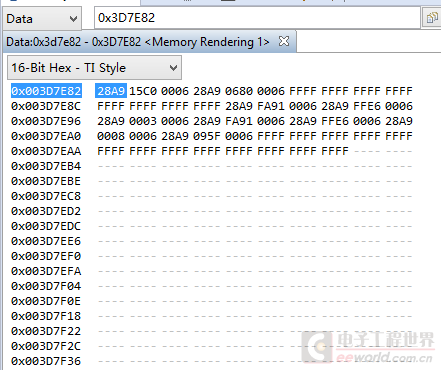Select the Memory Rendering 1 tab
This screenshot has width=441, height=370.
[138, 42]
